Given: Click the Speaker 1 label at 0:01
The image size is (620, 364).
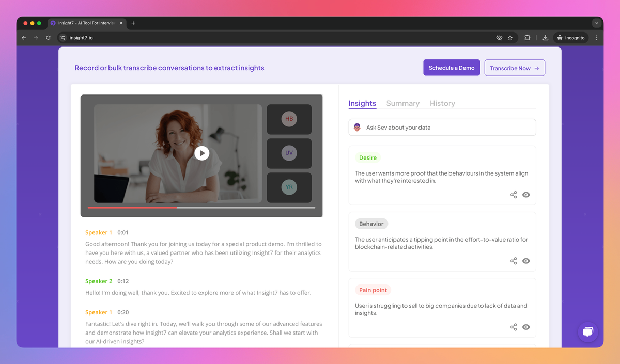Looking at the screenshot, I should (x=99, y=233).
